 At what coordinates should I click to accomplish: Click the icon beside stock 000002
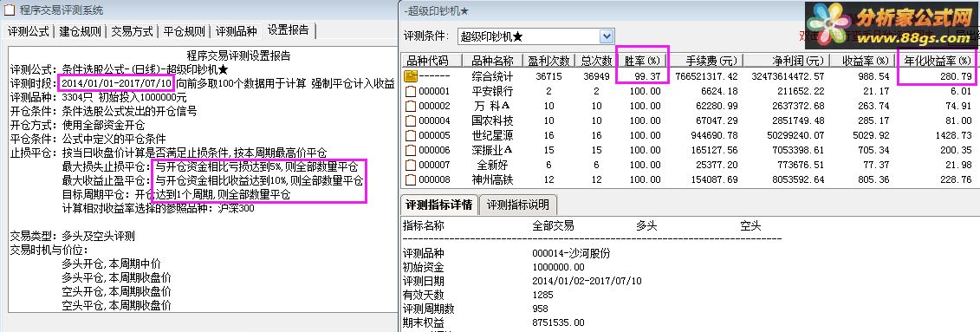[411, 106]
